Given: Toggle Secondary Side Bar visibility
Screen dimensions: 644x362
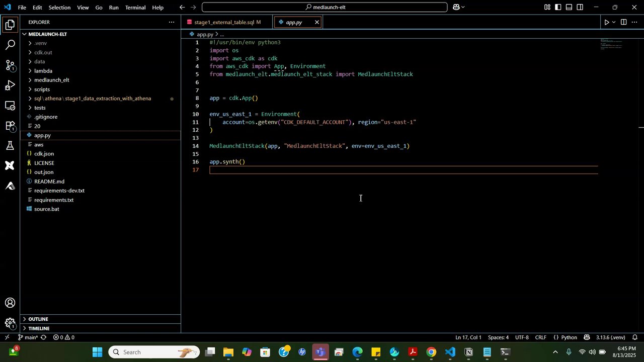Looking at the screenshot, I should (x=580, y=8).
